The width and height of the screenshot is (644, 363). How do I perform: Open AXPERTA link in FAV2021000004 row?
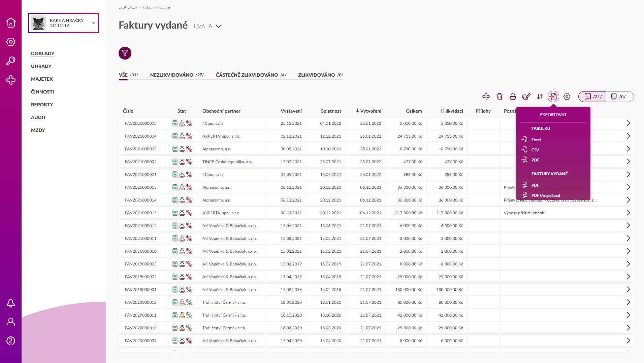pos(221,136)
